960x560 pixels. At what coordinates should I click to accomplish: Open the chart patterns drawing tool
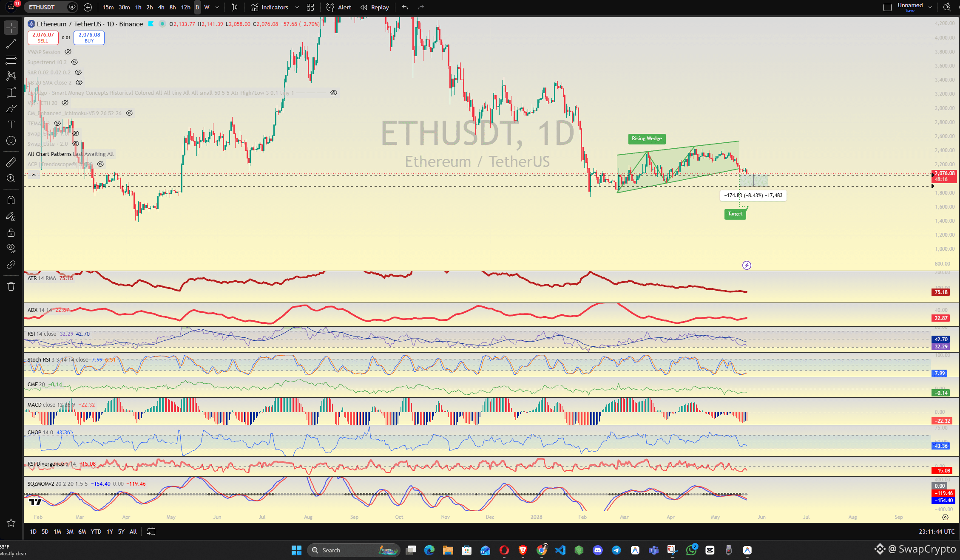click(x=11, y=76)
